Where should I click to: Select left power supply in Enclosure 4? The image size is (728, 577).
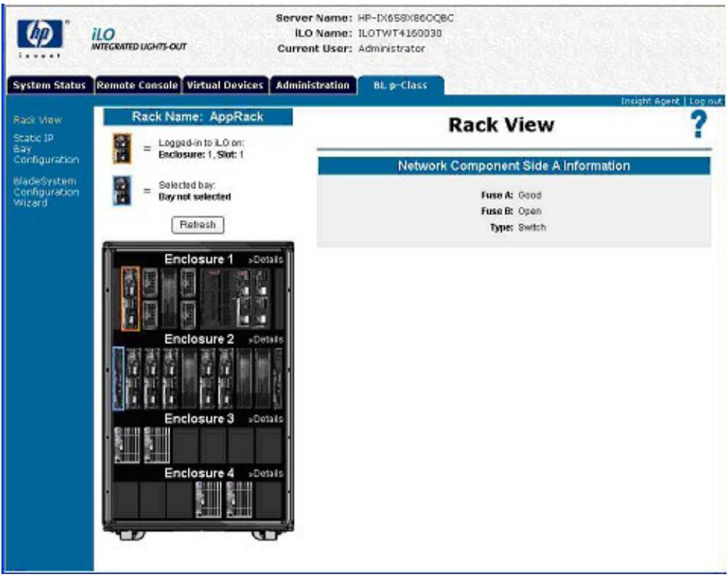[209, 499]
